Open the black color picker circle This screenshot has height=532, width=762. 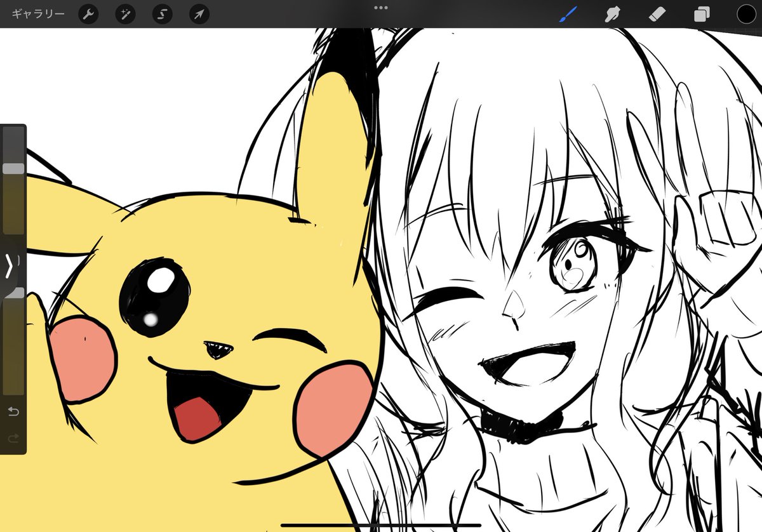click(x=746, y=14)
